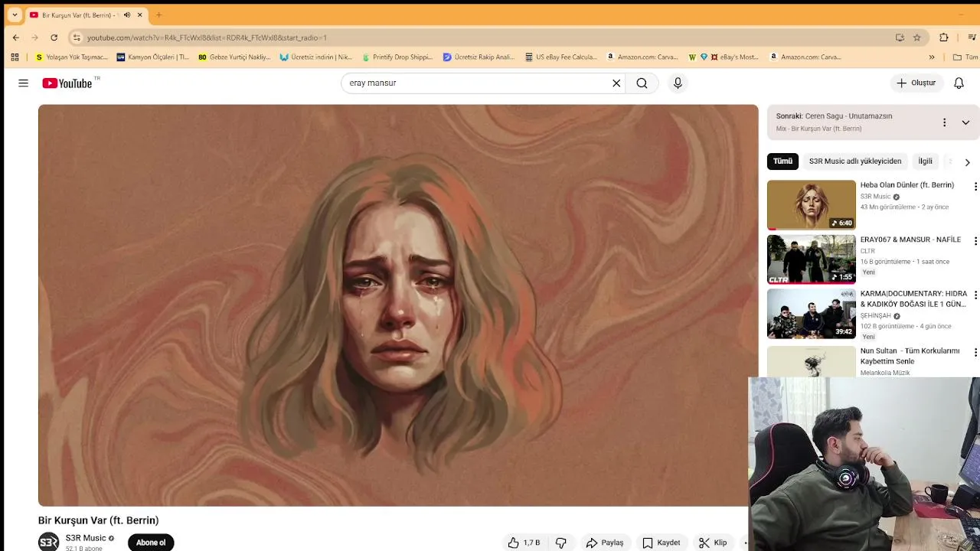This screenshot has height=551, width=980.
Task: Click the magnifier search button
Action: [642, 83]
